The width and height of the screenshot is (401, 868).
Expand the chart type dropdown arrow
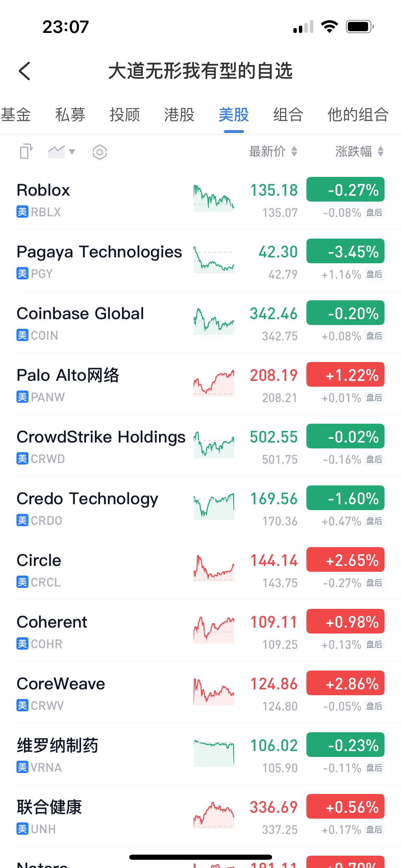coord(72,152)
